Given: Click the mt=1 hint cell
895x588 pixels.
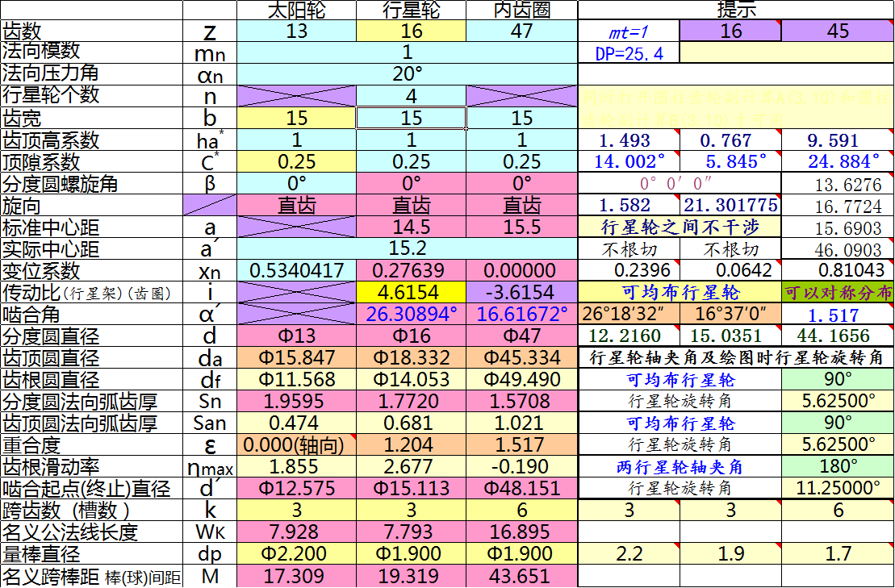Looking at the screenshot, I should (x=629, y=31).
